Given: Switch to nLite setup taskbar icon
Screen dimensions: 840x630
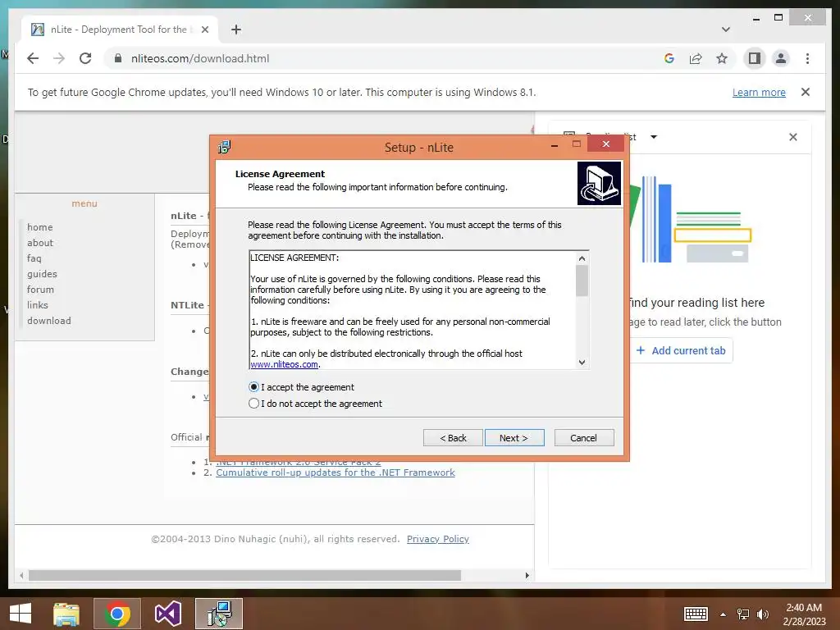Looking at the screenshot, I should 219,614.
